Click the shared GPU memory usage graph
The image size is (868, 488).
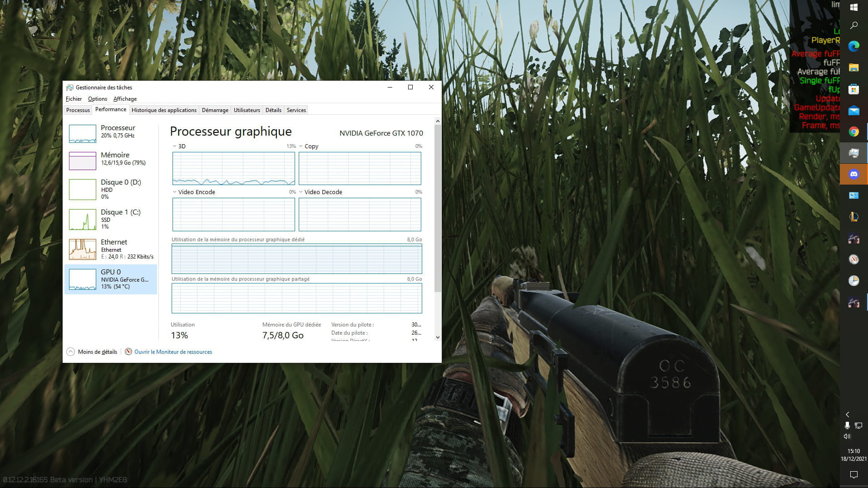tap(296, 298)
